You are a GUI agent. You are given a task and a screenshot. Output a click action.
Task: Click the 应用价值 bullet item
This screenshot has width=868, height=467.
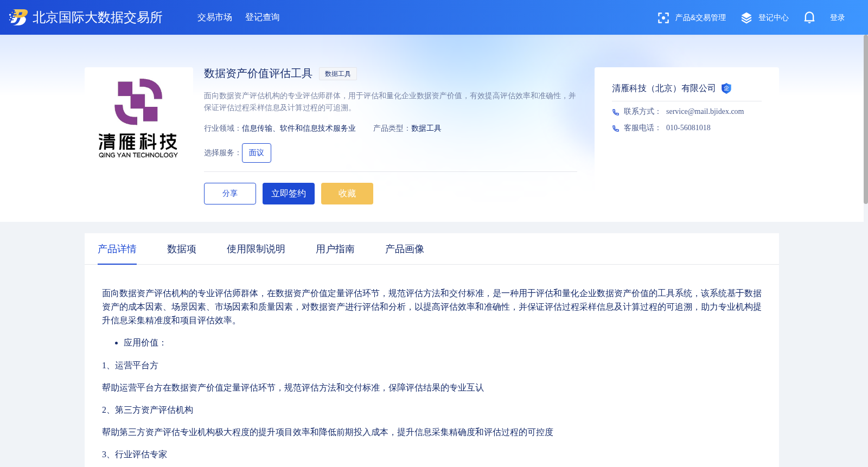point(145,343)
